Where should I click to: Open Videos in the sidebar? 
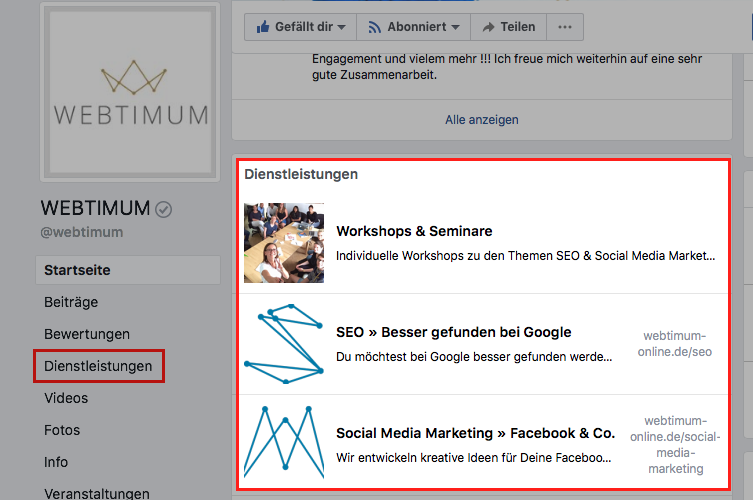(66, 398)
